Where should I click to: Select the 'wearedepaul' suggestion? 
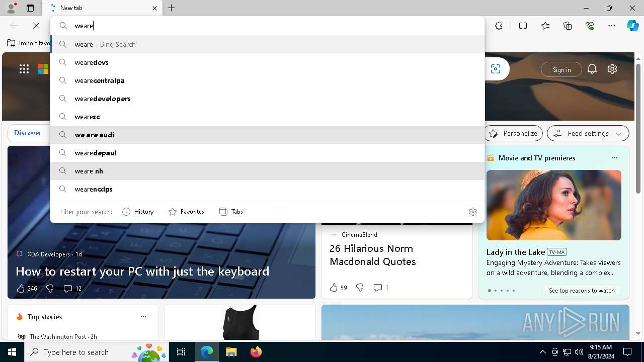point(267,153)
